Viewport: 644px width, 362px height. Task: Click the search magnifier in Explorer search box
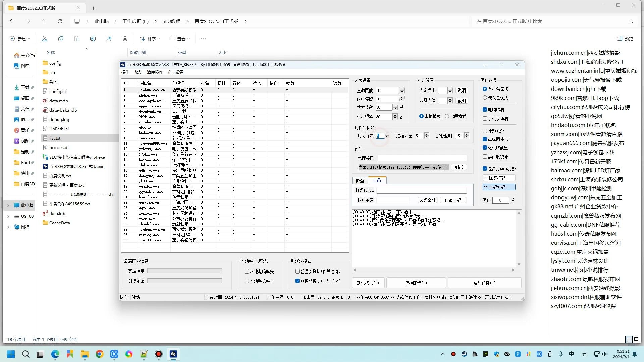[631, 21]
